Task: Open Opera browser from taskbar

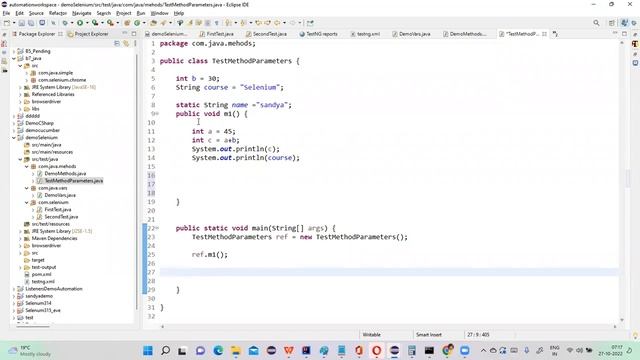Action: tap(377, 350)
